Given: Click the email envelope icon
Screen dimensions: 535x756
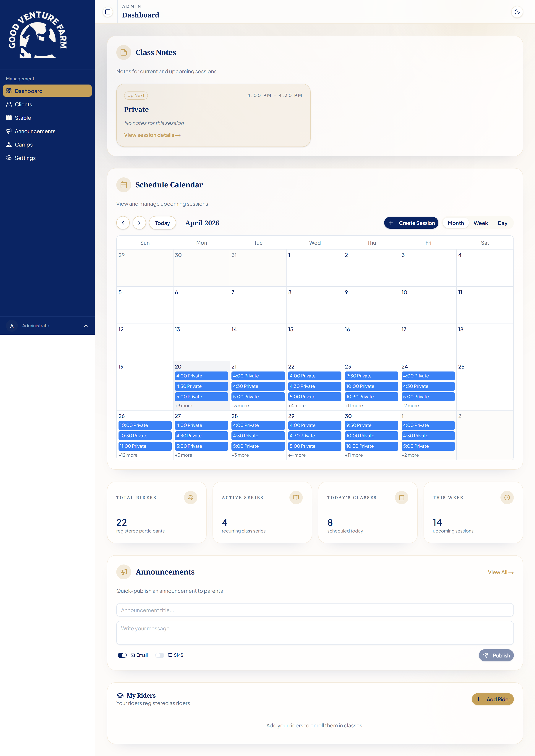Looking at the screenshot, I should [132, 655].
